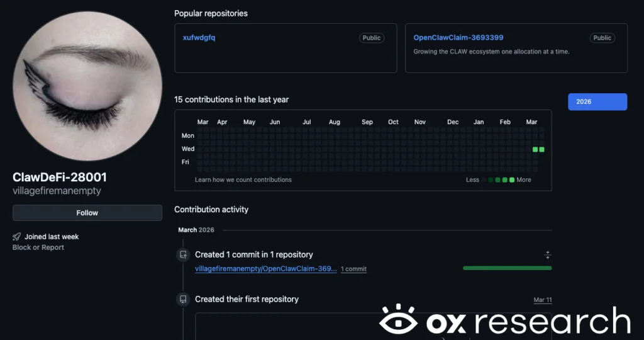Collapse the commit activity with the fold icon
The width and height of the screenshot is (644, 340).
pos(548,254)
